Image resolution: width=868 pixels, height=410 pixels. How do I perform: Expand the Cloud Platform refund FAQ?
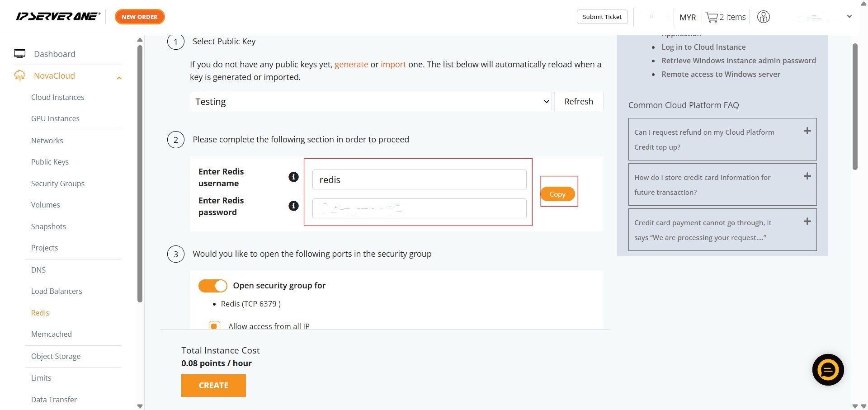[807, 131]
